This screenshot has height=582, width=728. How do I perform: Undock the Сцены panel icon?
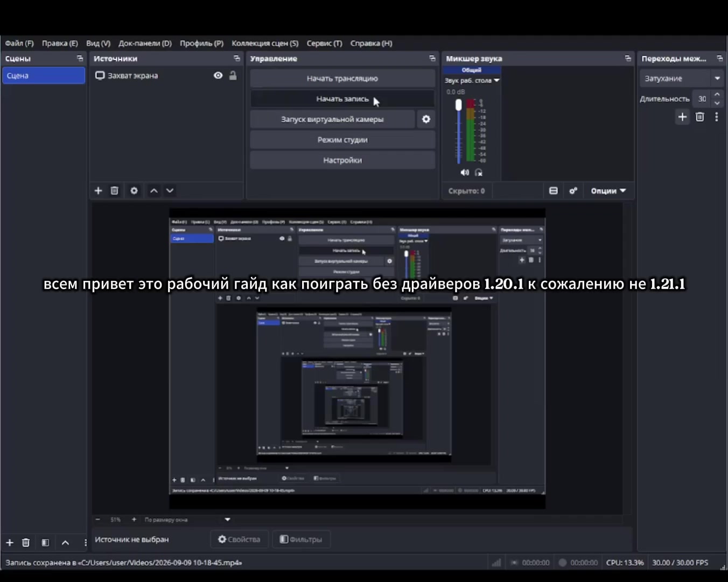pos(80,58)
